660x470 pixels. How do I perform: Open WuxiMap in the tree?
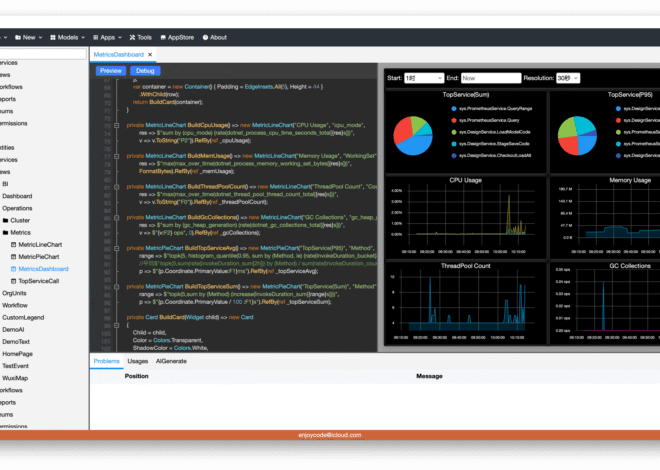pos(15,379)
